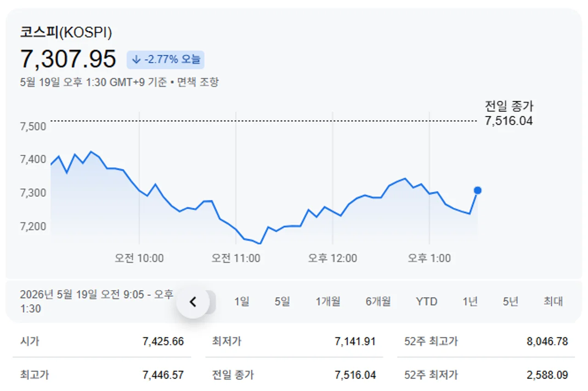Click the chart line at 오전 11:00 marker
Image resolution: width=588 pixels, height=391 pixels.
coord(236,230)
